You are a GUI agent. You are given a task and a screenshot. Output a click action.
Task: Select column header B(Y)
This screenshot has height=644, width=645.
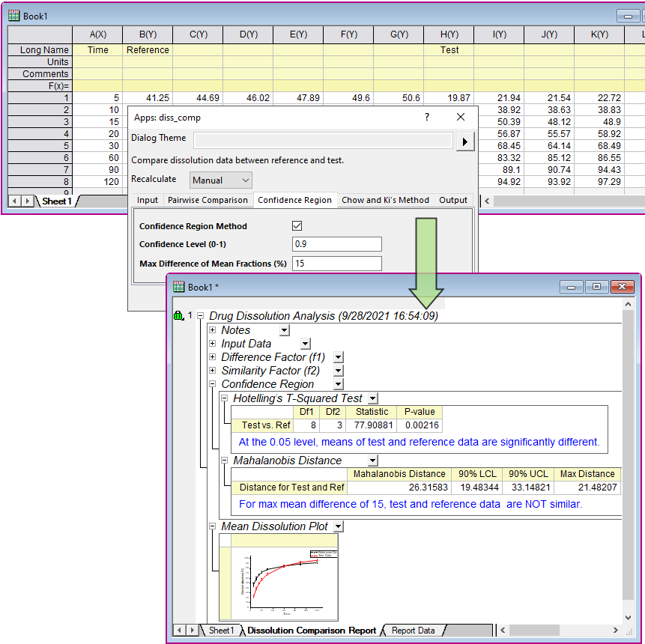(x=148, y=34)
